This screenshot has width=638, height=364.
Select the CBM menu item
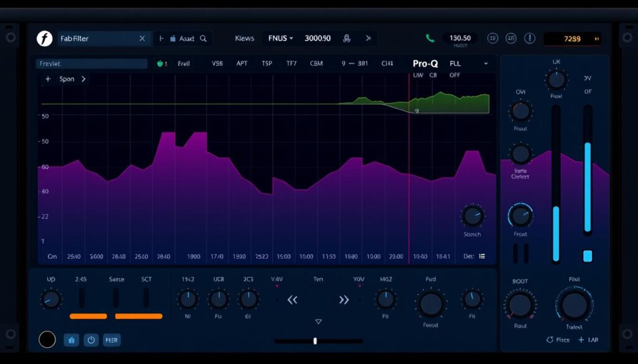(316, 63)
